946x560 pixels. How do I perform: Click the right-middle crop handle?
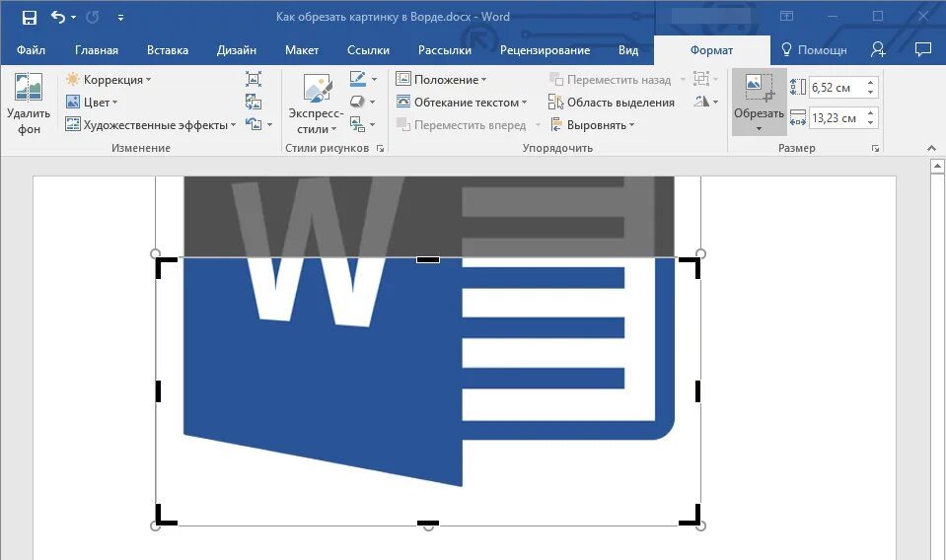pos(697,390)
